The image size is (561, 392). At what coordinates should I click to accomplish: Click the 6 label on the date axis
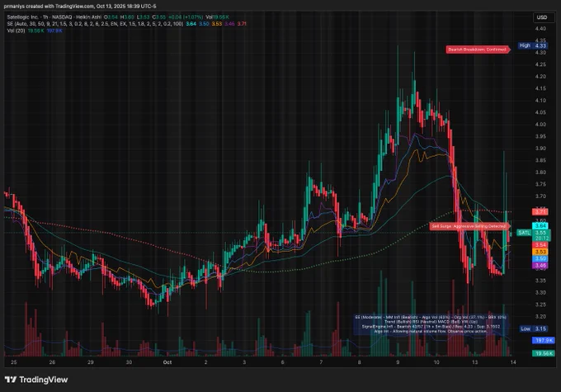283,362
